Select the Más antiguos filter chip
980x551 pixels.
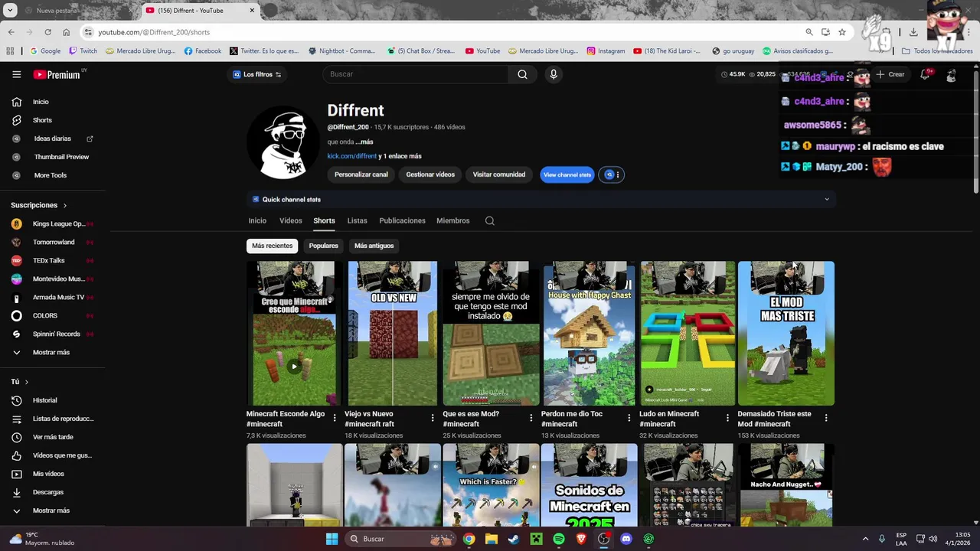click(374, 246)
